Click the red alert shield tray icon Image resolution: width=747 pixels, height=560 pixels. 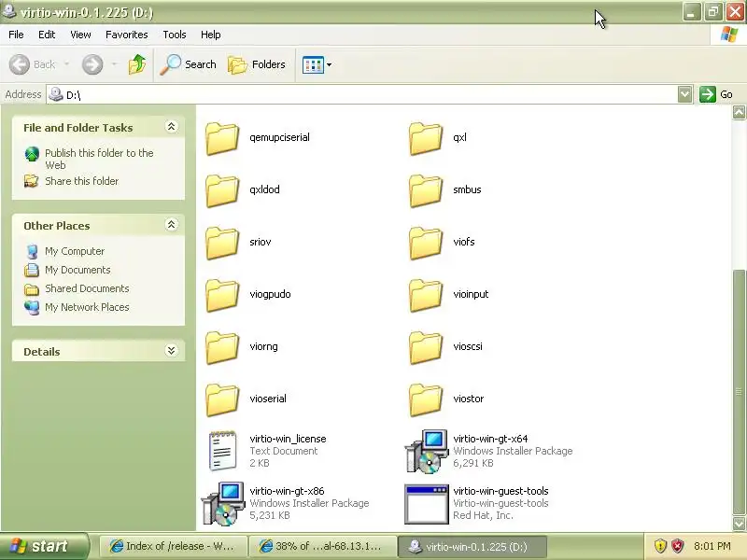(x=678, y=546)
